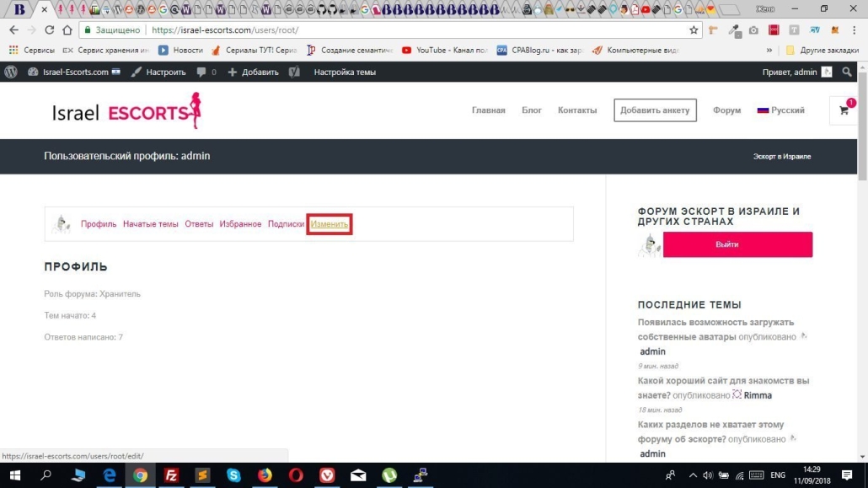Reload the page with the refresh icon
868x488 pixels.
pos(49,29)
